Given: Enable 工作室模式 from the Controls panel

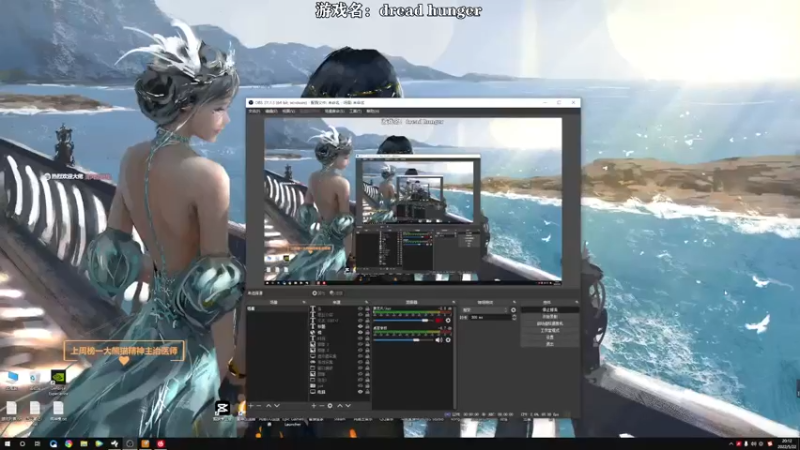Looking at the screenshot, I should click(549, 330).
